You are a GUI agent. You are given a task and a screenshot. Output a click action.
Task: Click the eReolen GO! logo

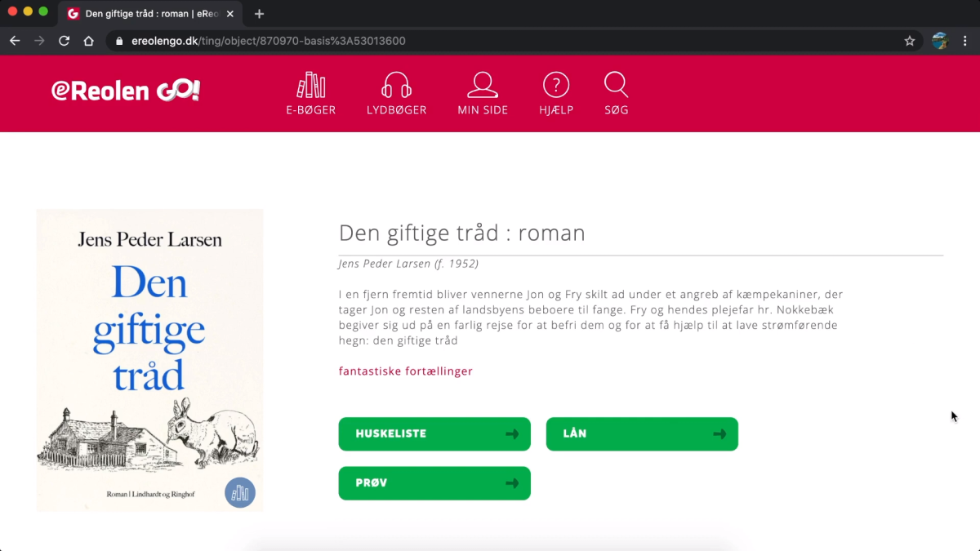coord(126,90)
